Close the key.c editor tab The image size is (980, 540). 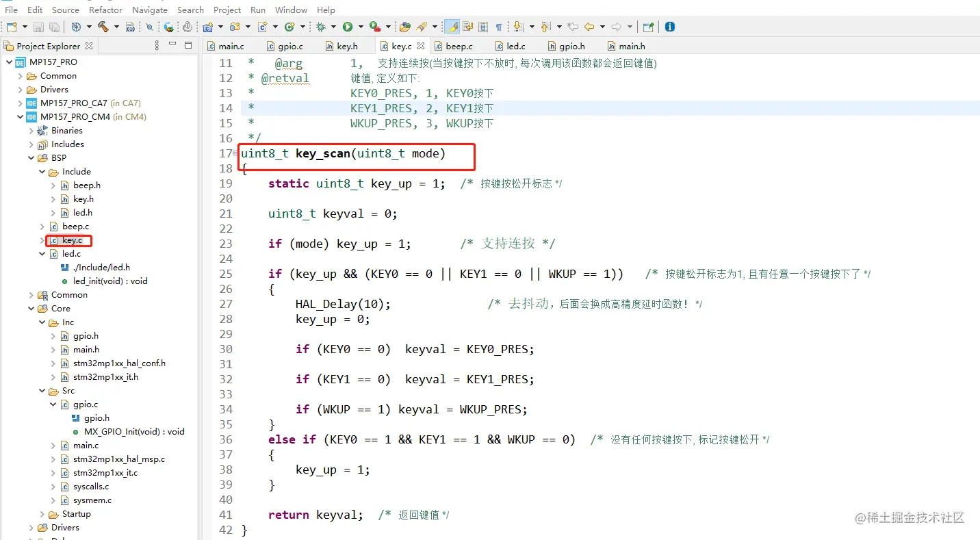point(421,46)
